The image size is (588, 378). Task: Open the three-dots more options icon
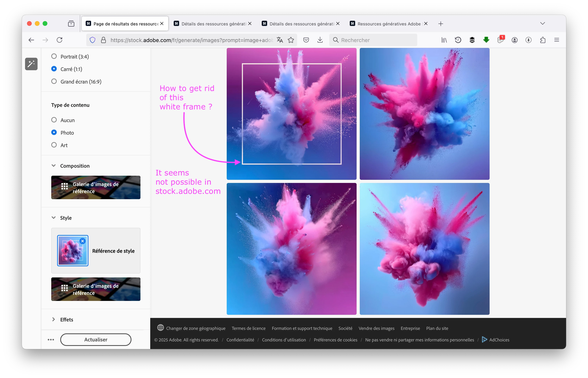pyautogui.click(x=51, y=340)
